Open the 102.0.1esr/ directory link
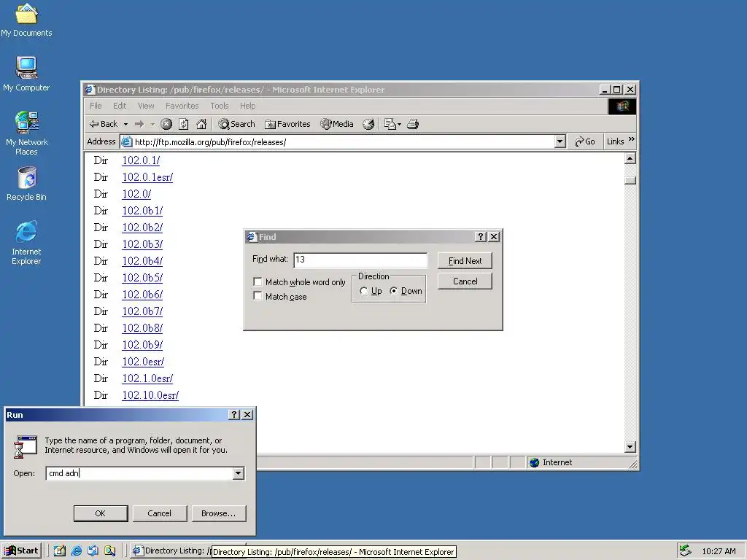The image size is (747, 560). coord(147,177)
